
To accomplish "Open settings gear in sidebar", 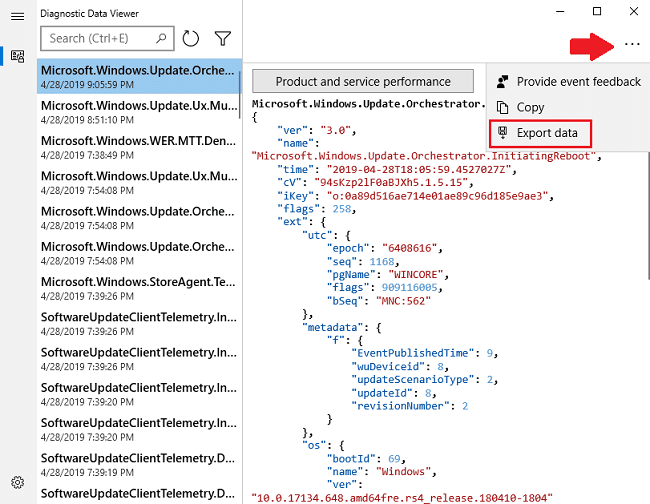I will tap(17, 482).
